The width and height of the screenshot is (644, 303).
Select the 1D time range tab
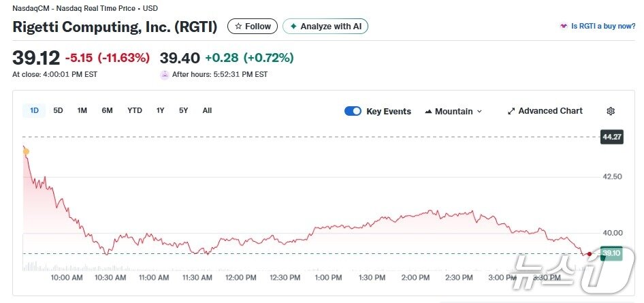[x=34, y=110]
